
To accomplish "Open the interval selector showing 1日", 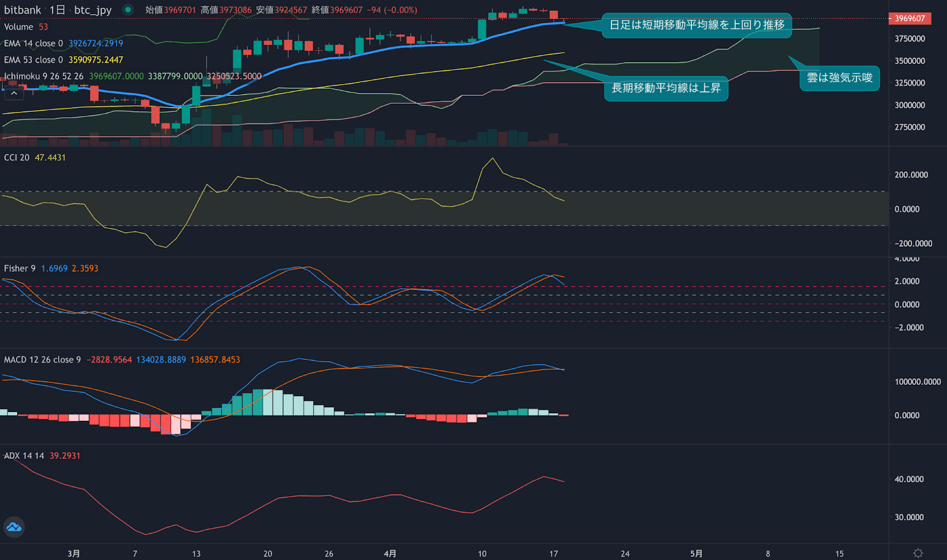I will point(58,9).
